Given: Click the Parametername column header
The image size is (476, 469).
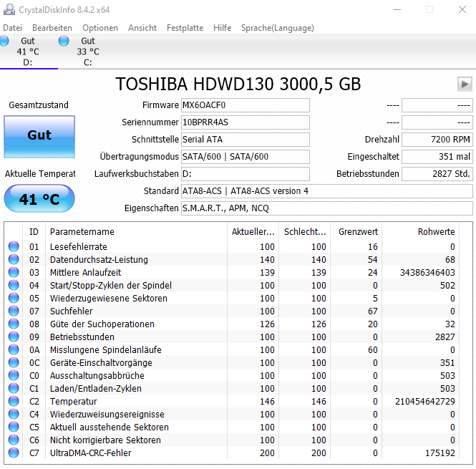Looking at the screenshot, I should (136, 232).
